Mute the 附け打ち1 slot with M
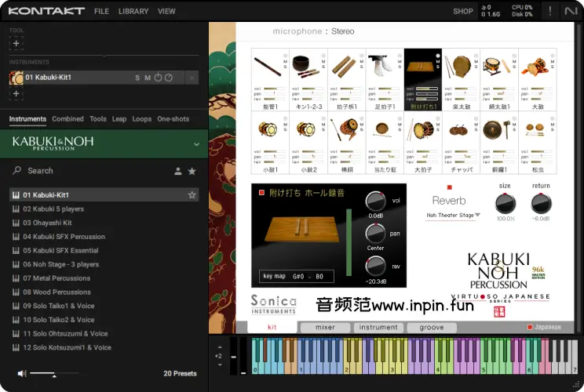This screenshot has width=584, height=392. coord(438,61)
